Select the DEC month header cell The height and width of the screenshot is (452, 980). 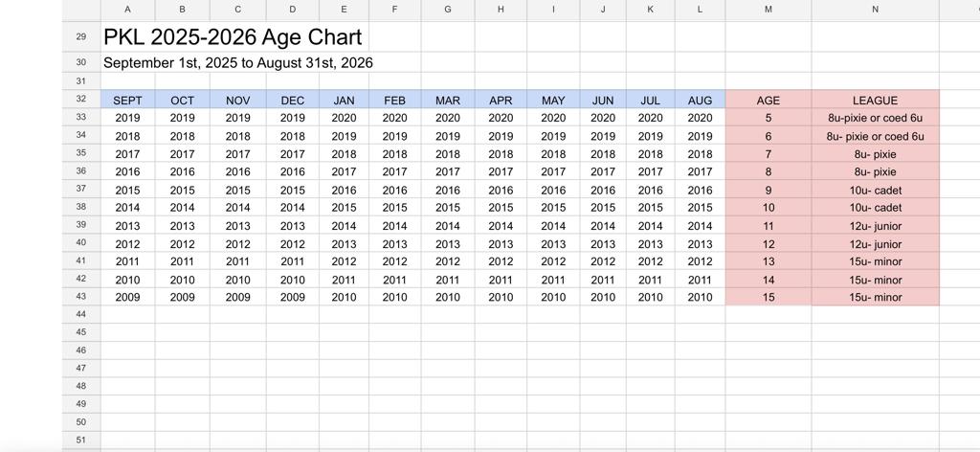(293, 100)
